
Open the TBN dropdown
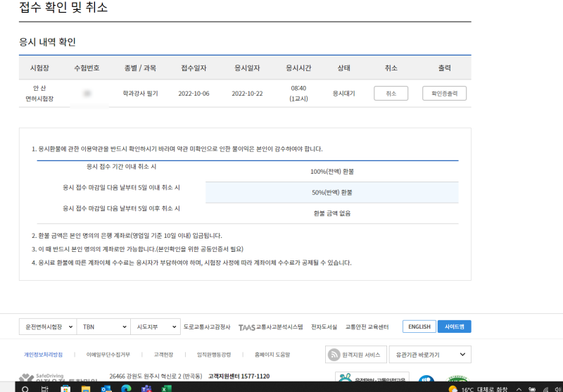click(x=103, y=327)
